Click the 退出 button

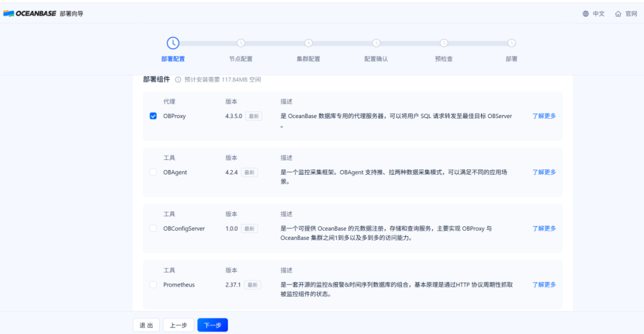click(146, 325)
